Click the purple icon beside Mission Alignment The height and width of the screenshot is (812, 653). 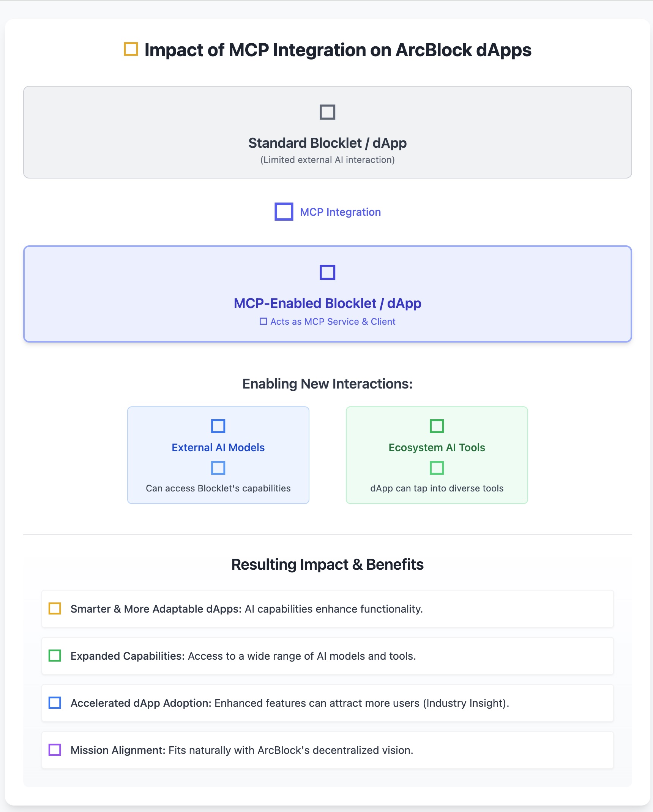coord(55,750)
